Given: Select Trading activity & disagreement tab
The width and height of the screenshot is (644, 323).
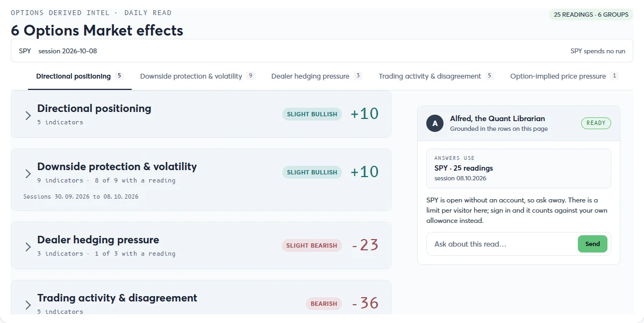Looking at the screenshot, I should point(436,76).
